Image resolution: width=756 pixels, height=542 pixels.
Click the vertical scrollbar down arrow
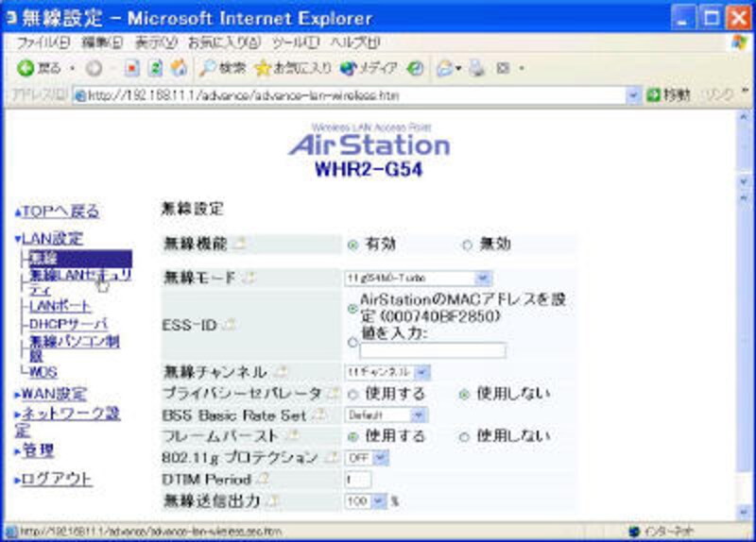744,511
